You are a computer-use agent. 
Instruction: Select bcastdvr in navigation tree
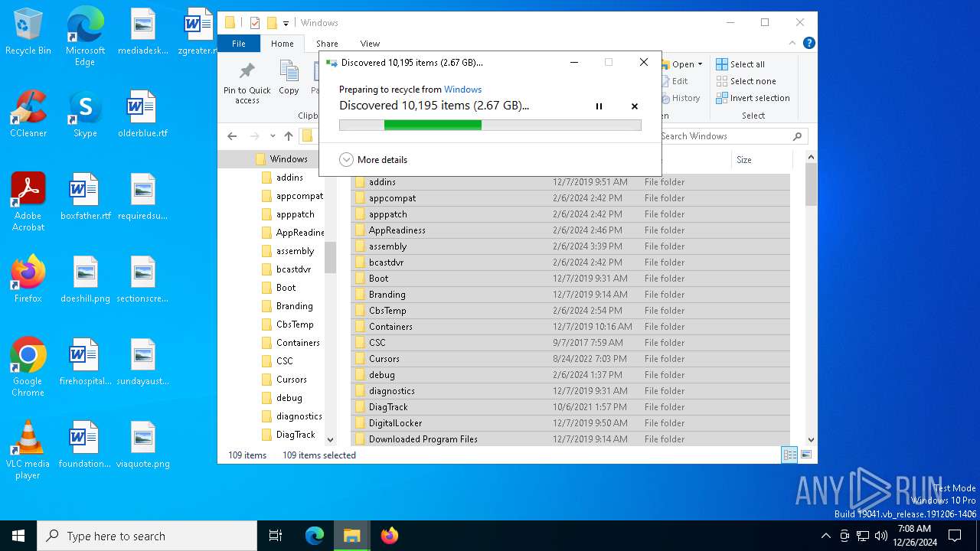287,269
